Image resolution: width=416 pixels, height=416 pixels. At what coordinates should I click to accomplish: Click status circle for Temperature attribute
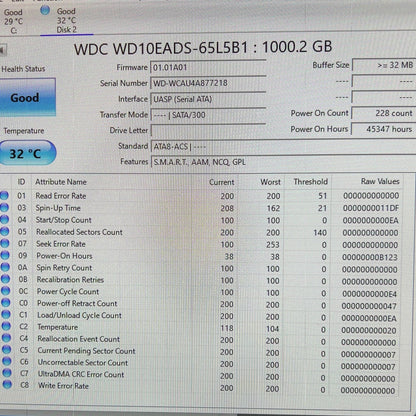tap(6, 326)
